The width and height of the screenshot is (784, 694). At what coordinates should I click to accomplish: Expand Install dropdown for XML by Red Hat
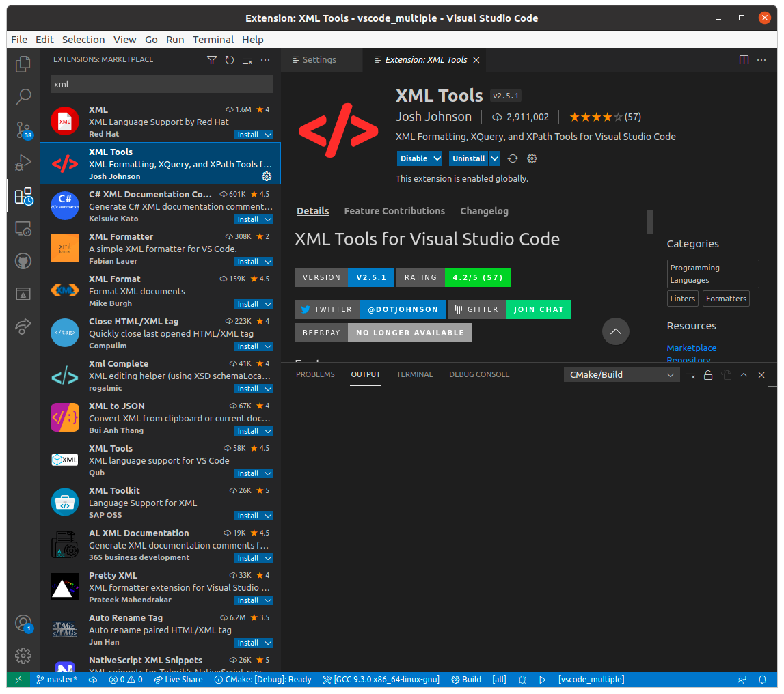(x=268, y=135)
